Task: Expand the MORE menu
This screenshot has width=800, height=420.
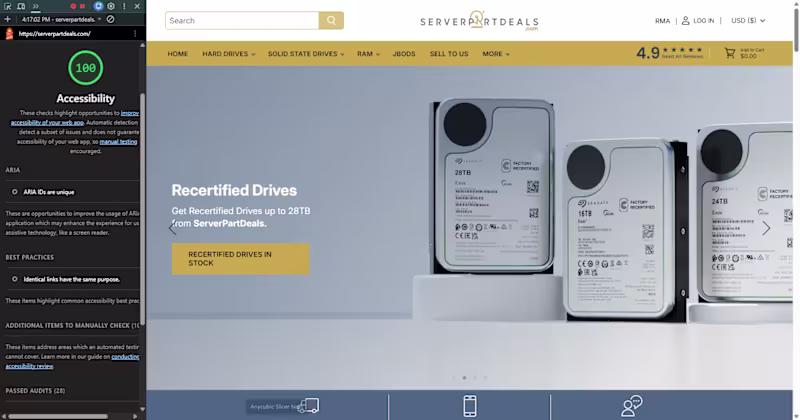Action: [x=496, y=54]
